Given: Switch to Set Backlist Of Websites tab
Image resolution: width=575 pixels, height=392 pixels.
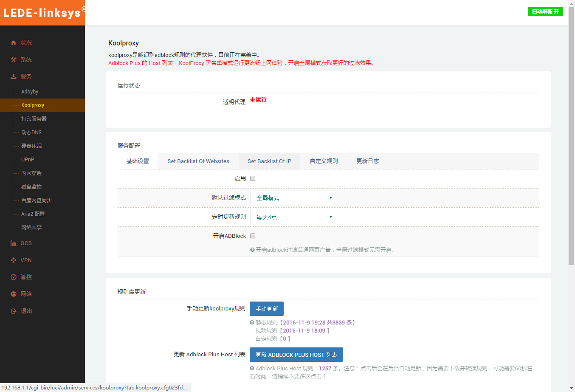Looking at the screenshot, I should click(x=198, y=161).
